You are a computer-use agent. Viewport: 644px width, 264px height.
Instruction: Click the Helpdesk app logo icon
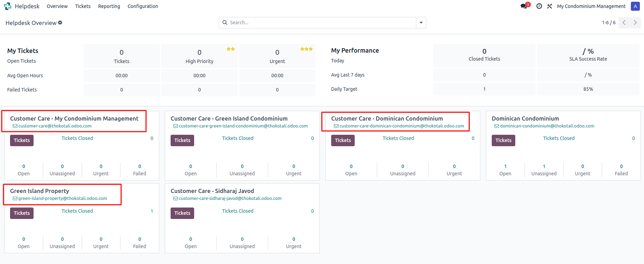8,6
